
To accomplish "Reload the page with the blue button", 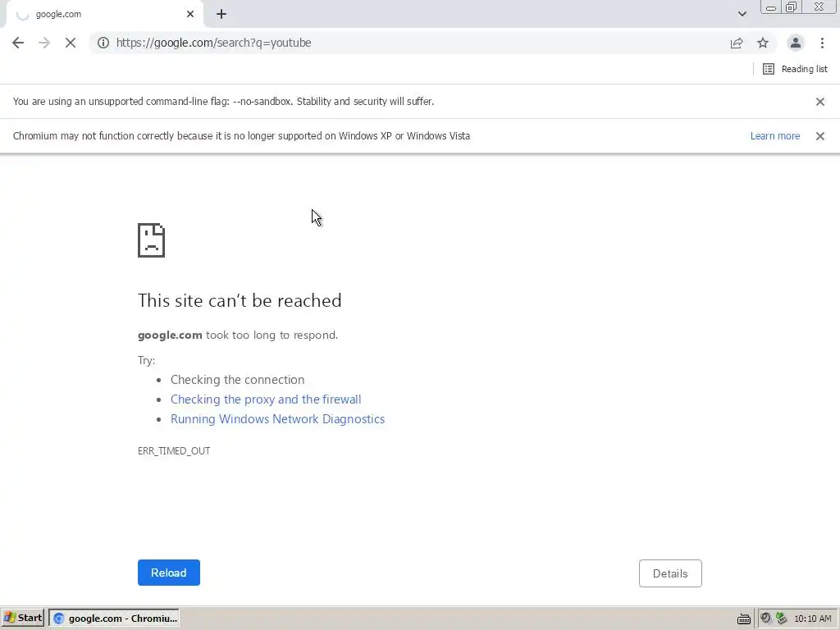I will (169, 573).
